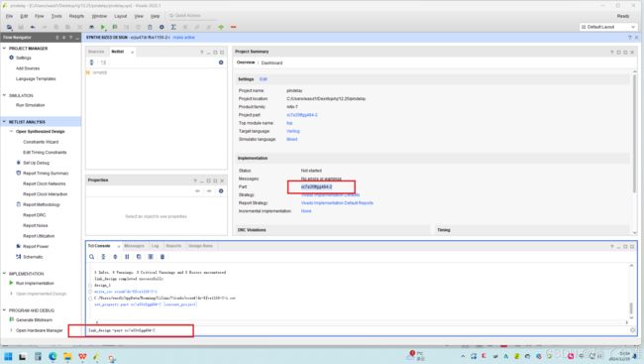Clear the Tcl Console with trash icon

[162, 257]
